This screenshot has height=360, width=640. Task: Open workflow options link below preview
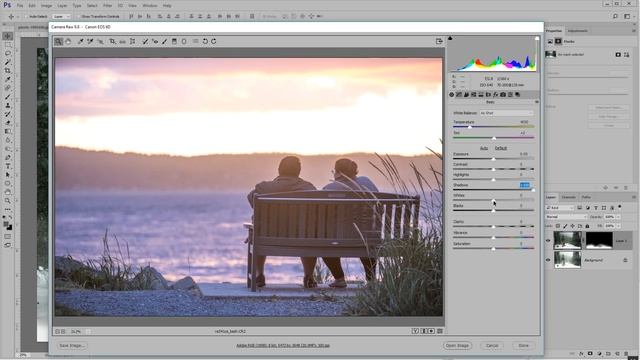click(x=283, y=346)
